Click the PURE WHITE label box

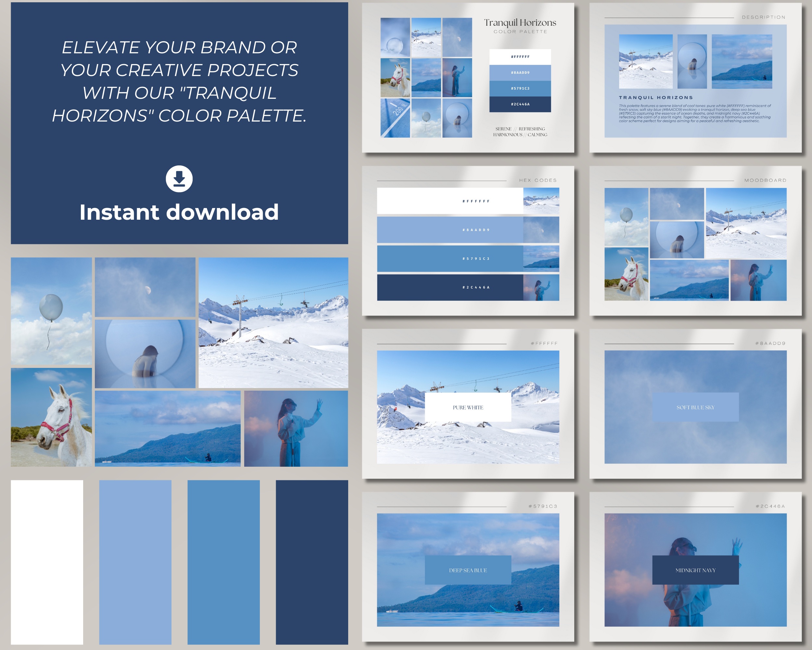point(468,407)
